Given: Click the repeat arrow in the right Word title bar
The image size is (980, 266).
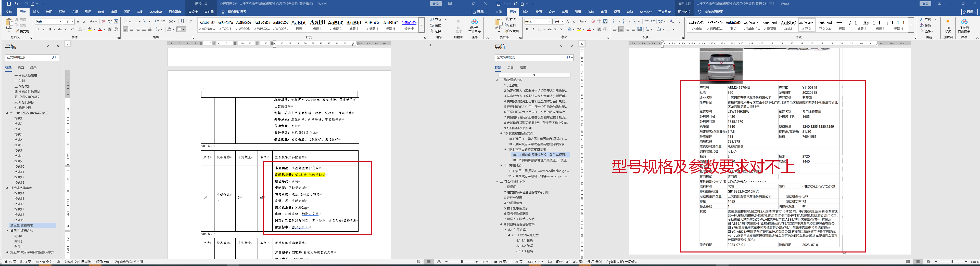Looking at the screenshot, I should click(x=515, y=4).
